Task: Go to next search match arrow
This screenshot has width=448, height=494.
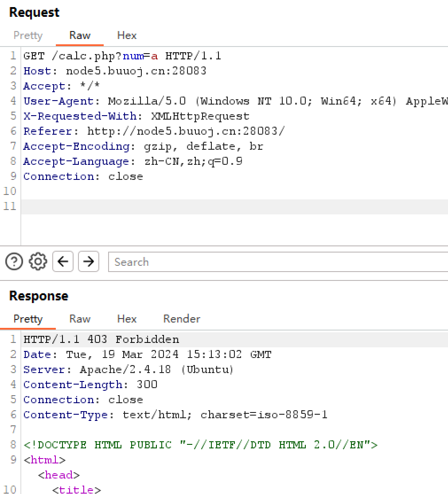Action: (89, 261)
